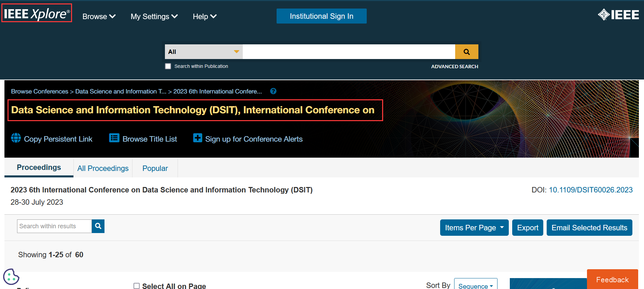Click the IEEE logo at top right
Image resolution: width=644 pixels, height=289 pixels.
pyautogui.click(x=618, y=15)
